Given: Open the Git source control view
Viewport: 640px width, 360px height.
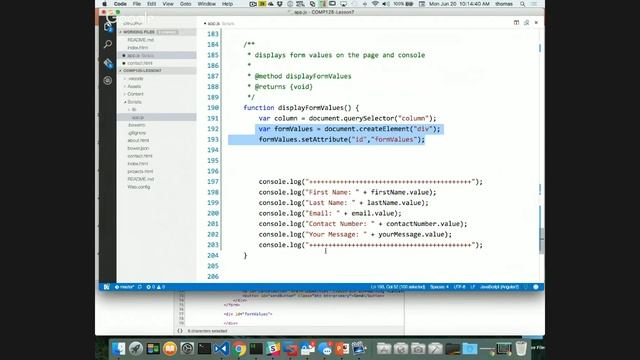Looking at the screenshot, I should [x=108, y=63].
